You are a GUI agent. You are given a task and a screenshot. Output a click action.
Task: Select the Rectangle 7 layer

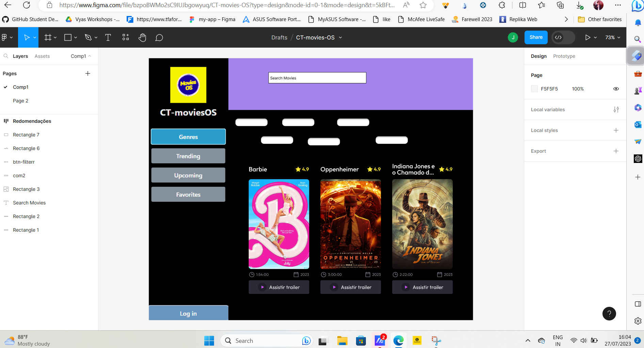pyautogui.click(x=26, y=135)
